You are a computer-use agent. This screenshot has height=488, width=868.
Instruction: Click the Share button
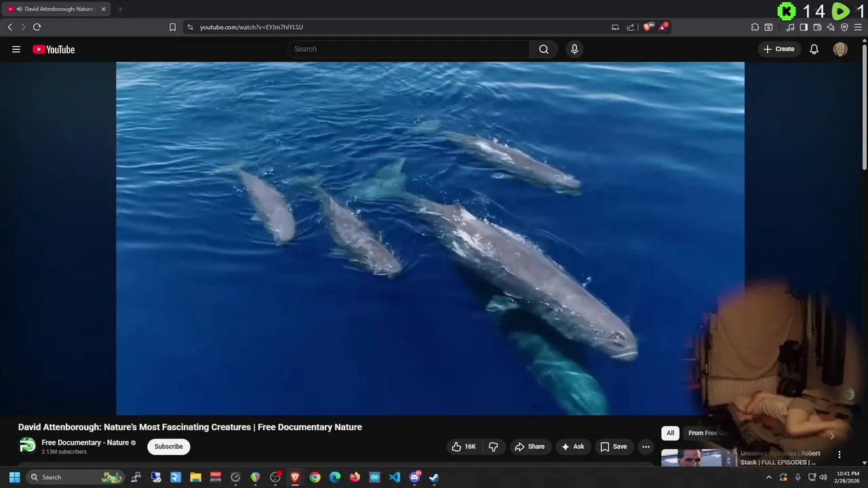530,447
